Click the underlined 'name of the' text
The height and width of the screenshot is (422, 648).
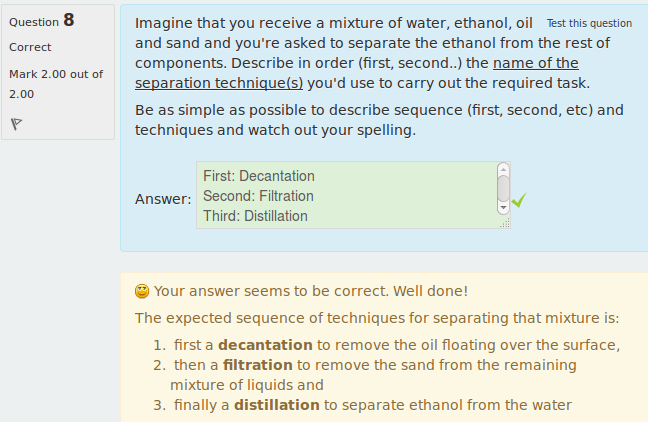pos(536,63)
